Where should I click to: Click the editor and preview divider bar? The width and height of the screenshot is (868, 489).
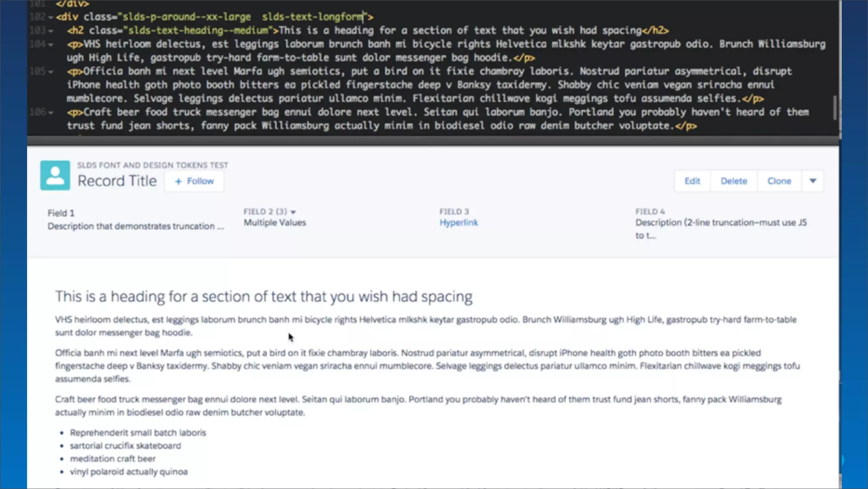433,141
